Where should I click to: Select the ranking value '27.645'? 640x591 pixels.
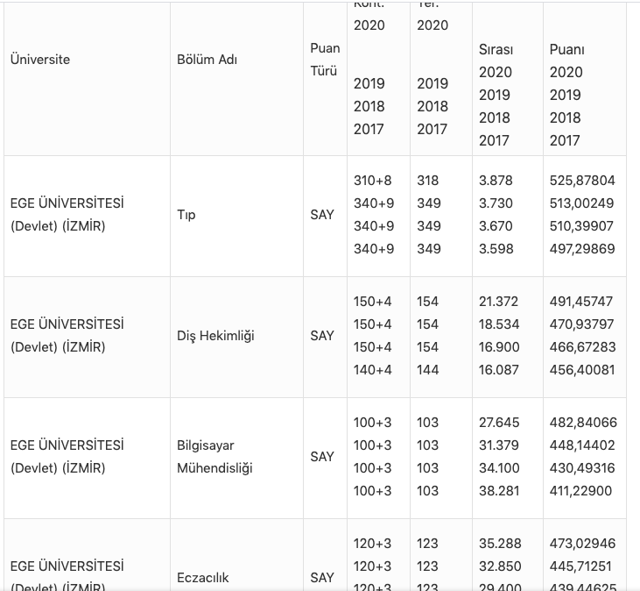coord(499,422)
